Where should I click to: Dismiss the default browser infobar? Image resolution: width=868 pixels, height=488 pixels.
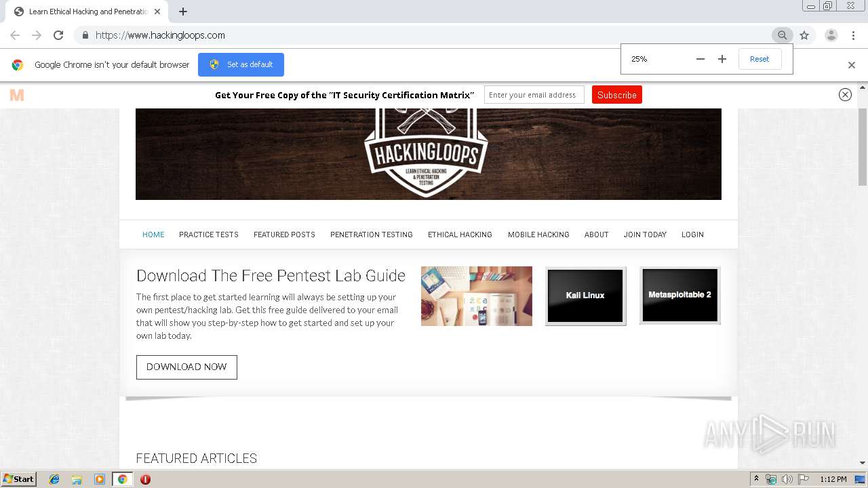(x=852, y=65)
